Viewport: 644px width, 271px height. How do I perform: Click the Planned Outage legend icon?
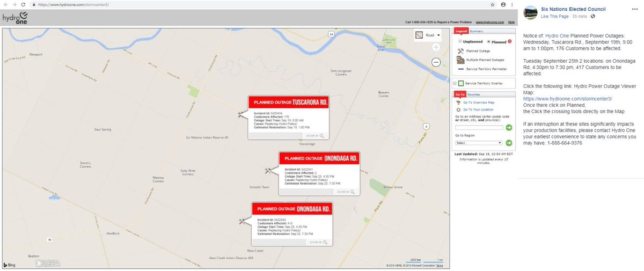click(460, 50)
